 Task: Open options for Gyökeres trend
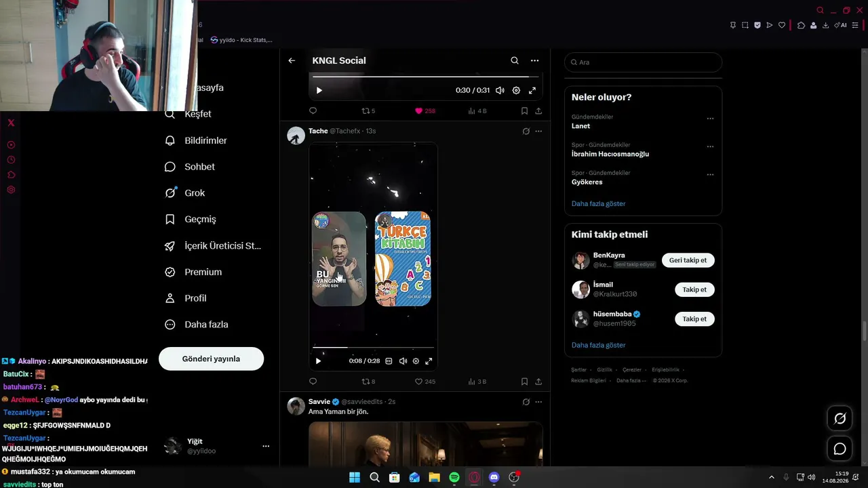click(710, 174)
